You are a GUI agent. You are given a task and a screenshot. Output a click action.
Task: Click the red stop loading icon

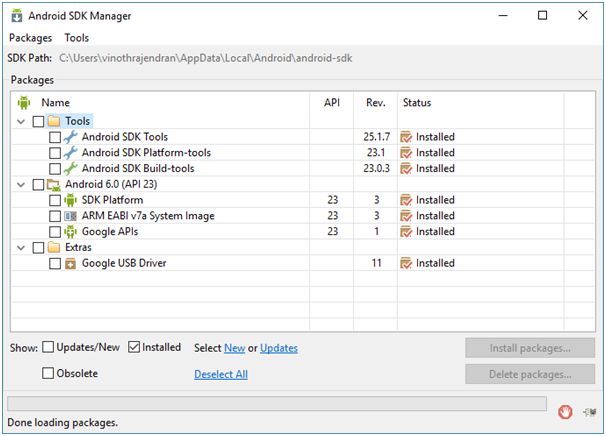pyautogui.click(x=566, y=410)
